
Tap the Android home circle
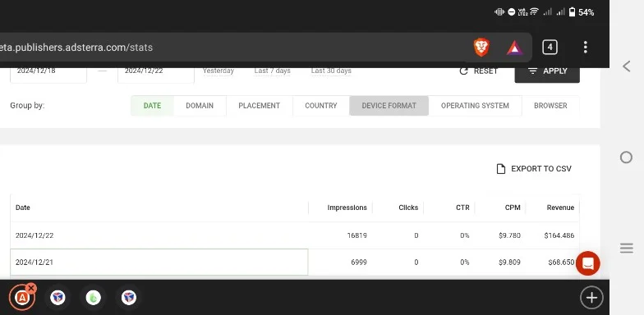coord(626,157)
